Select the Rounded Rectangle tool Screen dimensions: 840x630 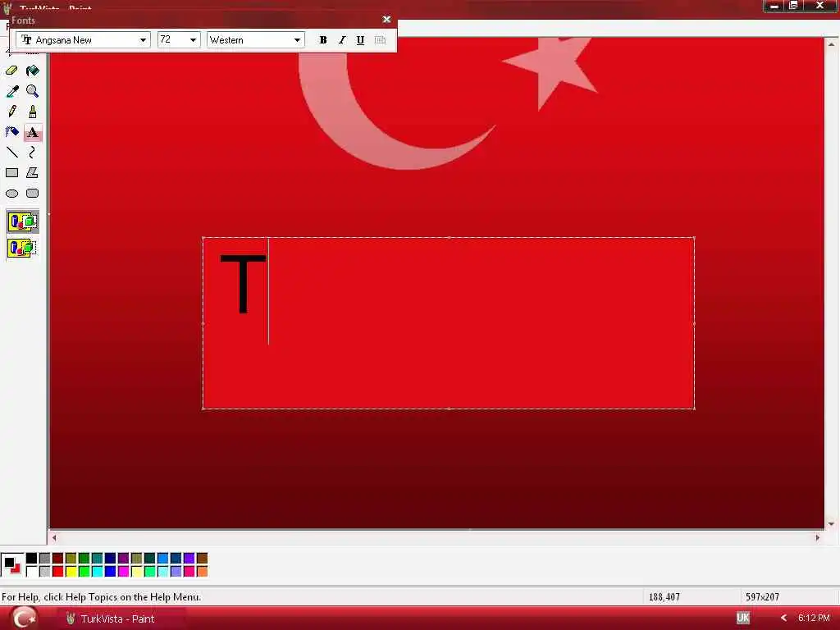coord(32,194)
